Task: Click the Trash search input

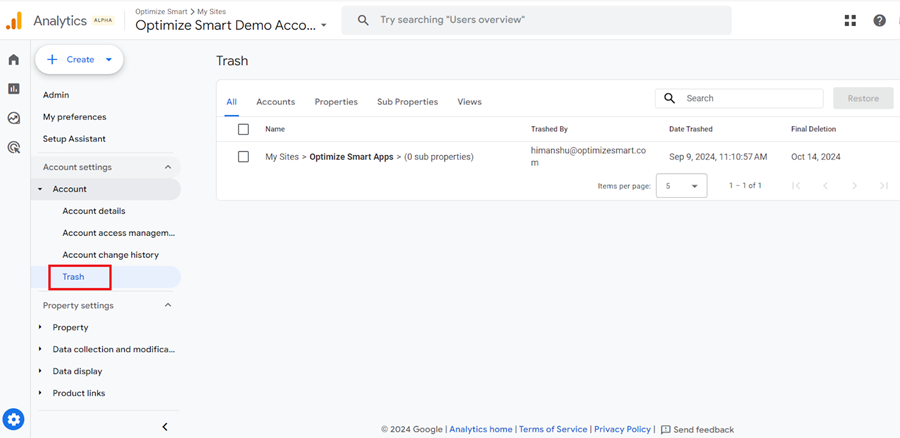Action: coord(739,98)
